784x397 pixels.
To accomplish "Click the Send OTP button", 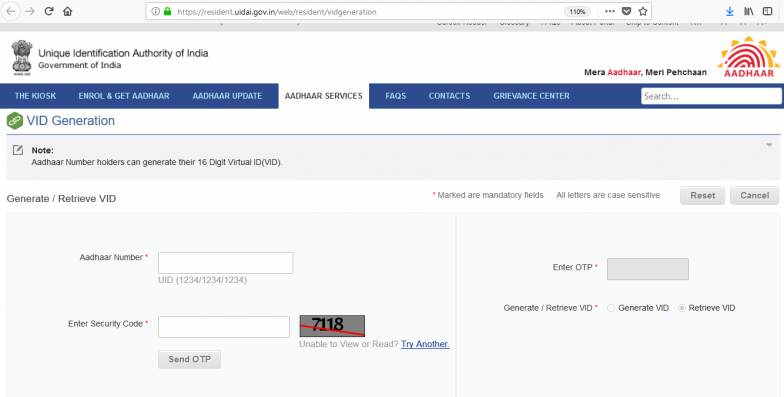I will pyautogui.click(x=190, y=360).
